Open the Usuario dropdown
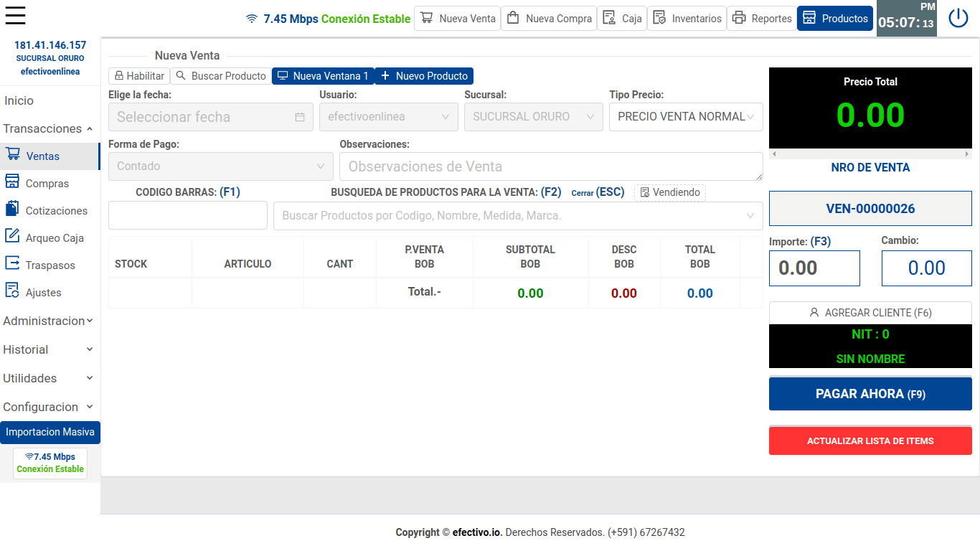Viewport: 980px width, 551px height. [x=388, y=116]
